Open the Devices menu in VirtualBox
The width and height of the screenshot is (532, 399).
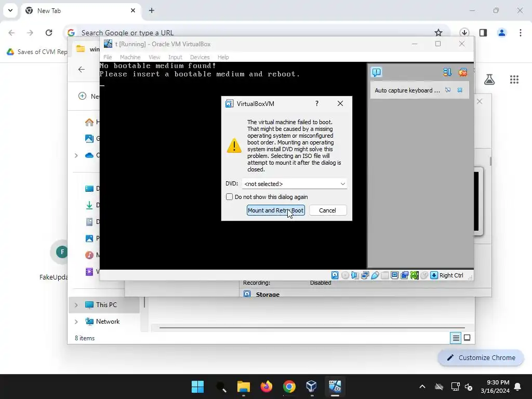(x=200, y=57)
